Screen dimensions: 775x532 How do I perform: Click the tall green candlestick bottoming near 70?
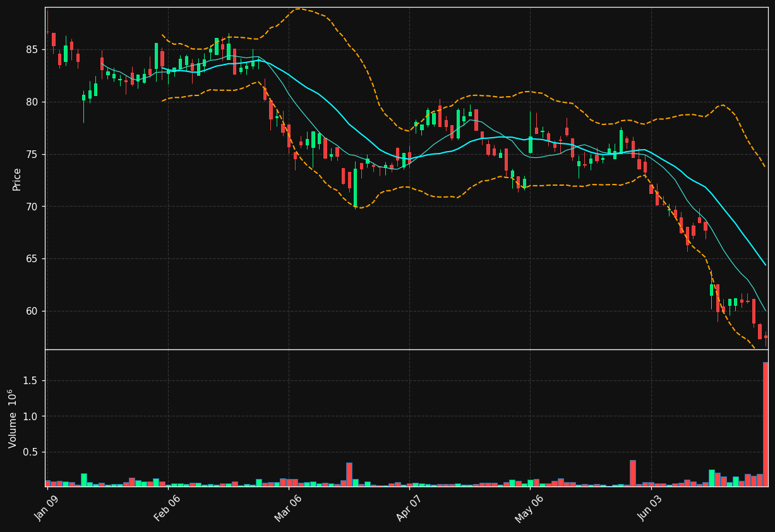(x=355, y=188)
